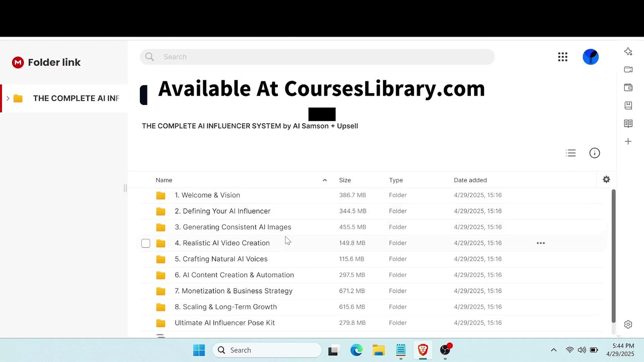Open Brave sidebar wallet icon
The height and width of the screenshot is (362, 644).
point(628,87)
